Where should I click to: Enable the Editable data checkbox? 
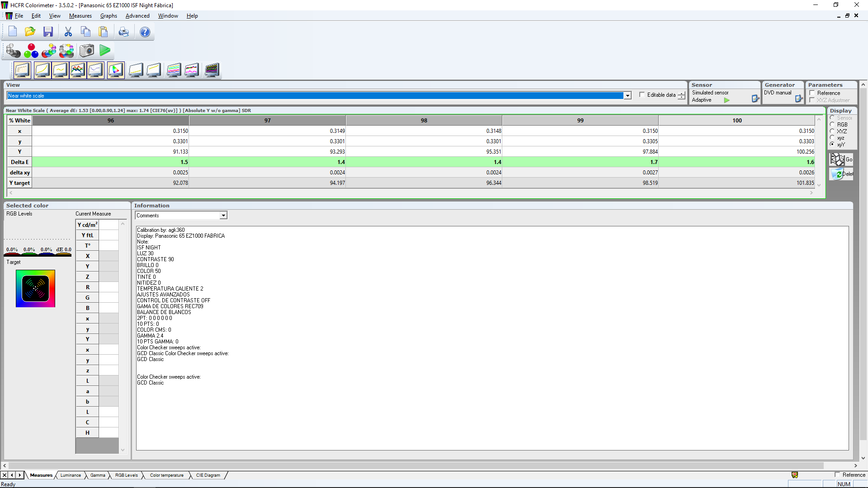[x=642, y=95]
